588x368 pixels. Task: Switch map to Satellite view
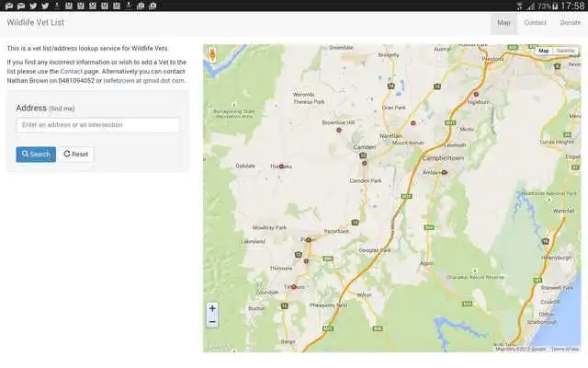(565, 51)
